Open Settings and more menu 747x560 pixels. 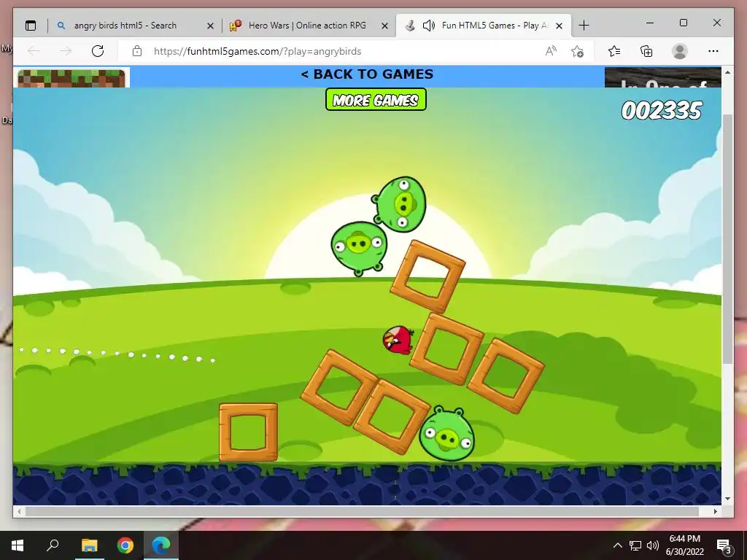(x=713, y=51)
